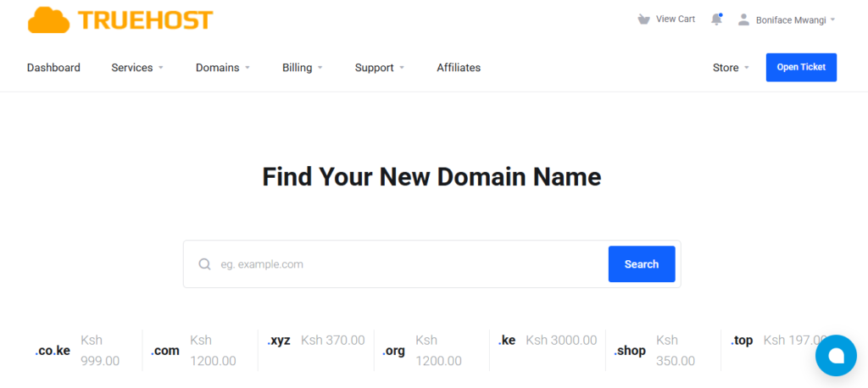Click the Truehost cloud logo
868x388 pixels.
(48, 20)
